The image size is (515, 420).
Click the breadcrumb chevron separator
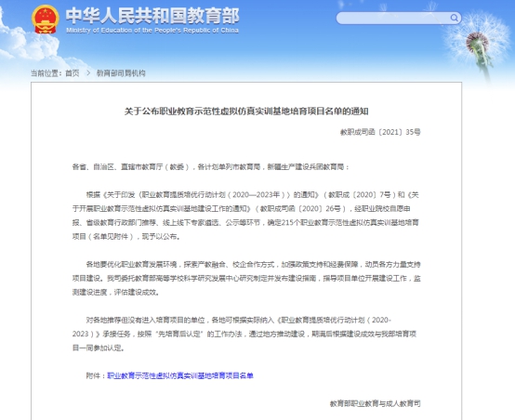coord(88,72)
